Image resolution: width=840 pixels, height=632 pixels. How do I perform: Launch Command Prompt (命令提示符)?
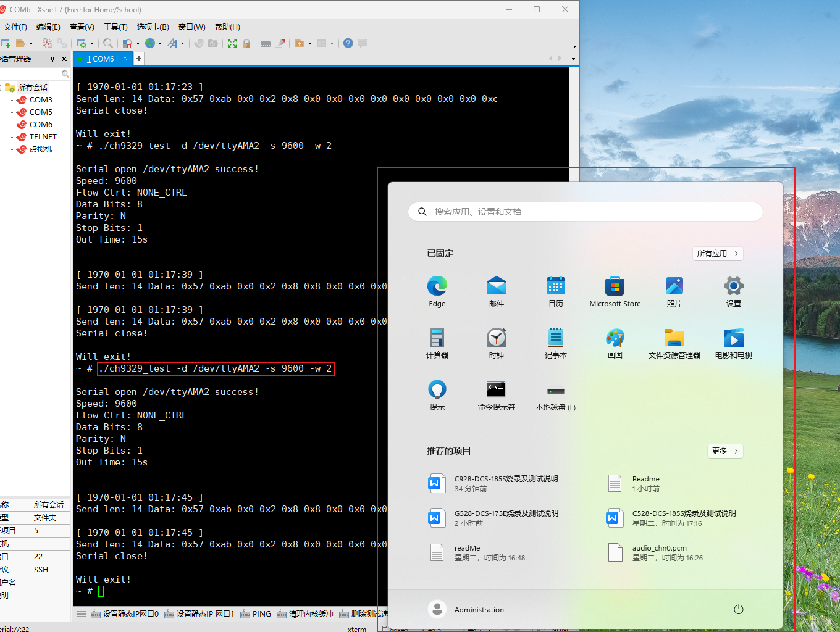click(x=497, y=396)
